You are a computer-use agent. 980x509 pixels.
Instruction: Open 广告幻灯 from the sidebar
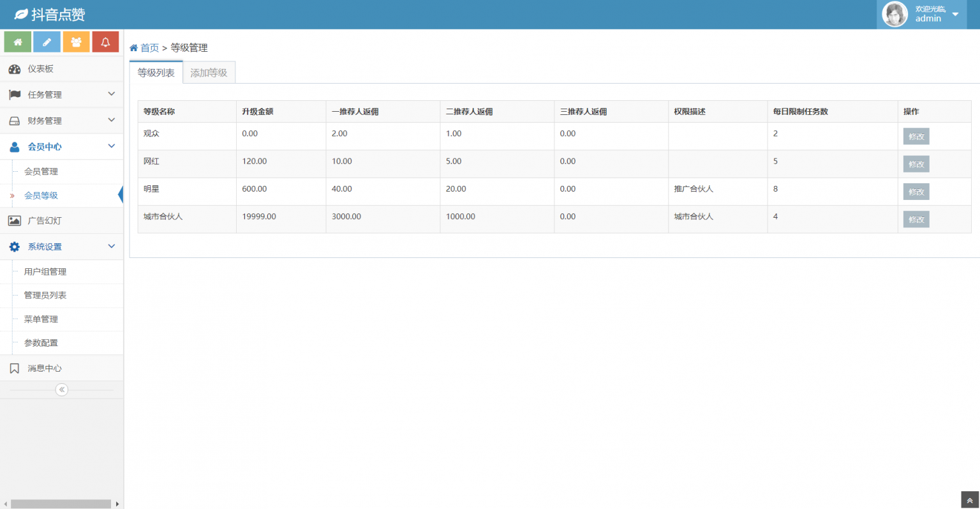pyautogui.click(x=44, y=221)
